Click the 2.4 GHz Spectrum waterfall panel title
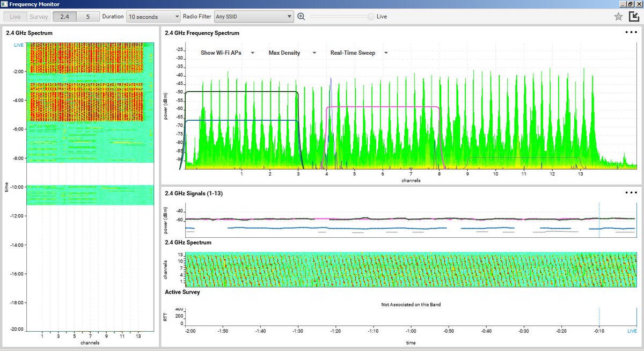Screen dimensions: 644x351 point(28,33)
